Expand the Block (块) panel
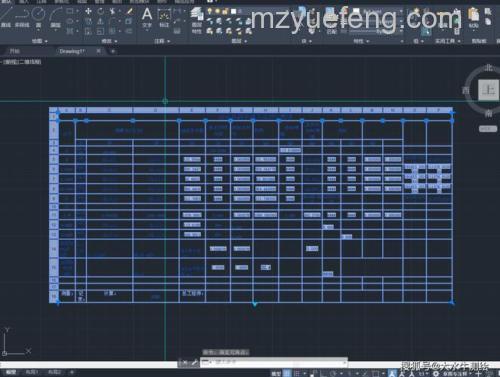Image resolution: width=500 pixels, height=377 pixels. click(306, 41)
